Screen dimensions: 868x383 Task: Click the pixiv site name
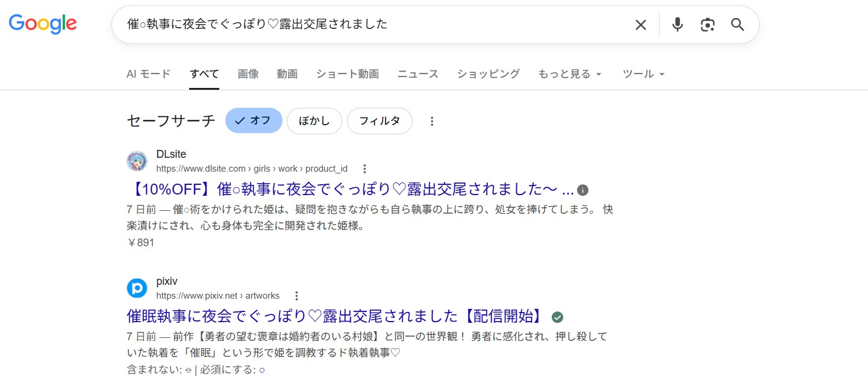[x=167, y=282]
